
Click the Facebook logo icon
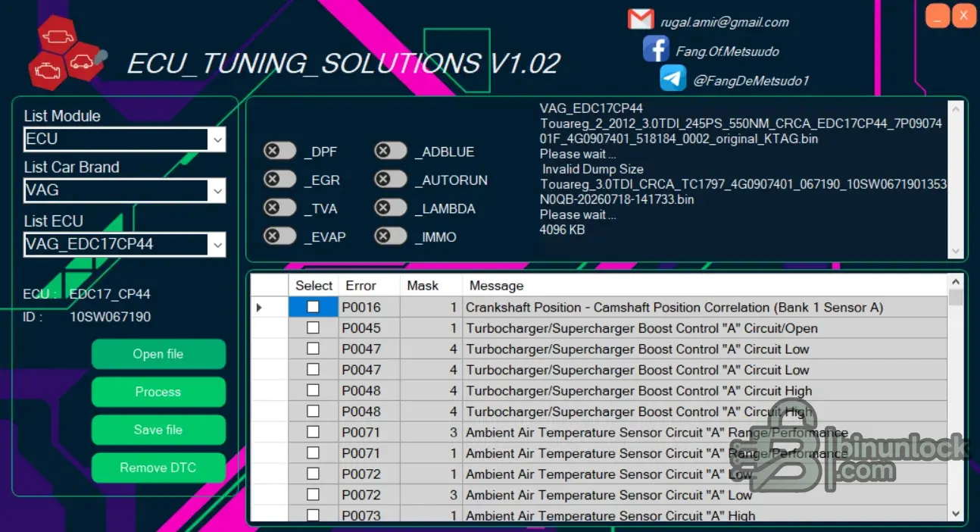click(x=656, y=49)
